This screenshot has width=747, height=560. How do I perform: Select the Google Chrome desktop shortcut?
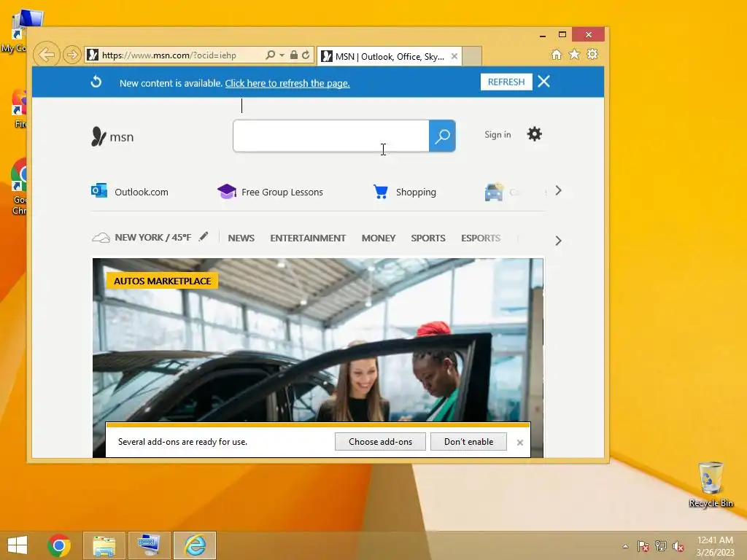point(19,187)
